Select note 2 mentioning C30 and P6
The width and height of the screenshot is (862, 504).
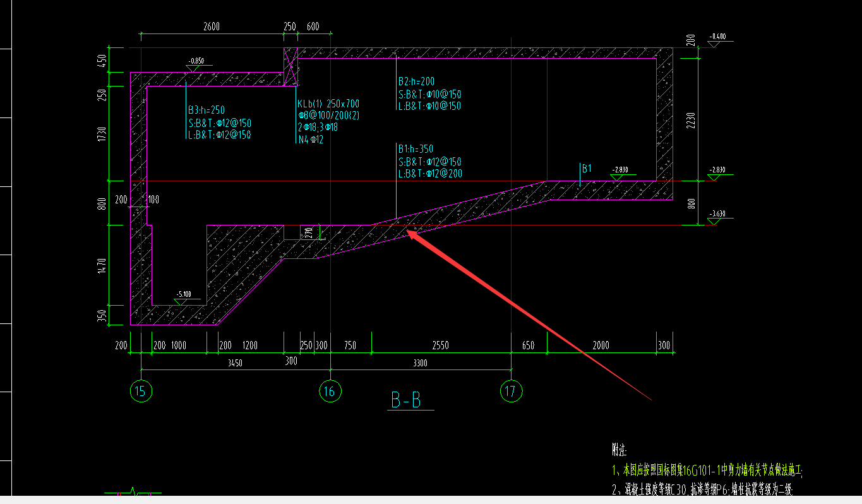[702, 489]
